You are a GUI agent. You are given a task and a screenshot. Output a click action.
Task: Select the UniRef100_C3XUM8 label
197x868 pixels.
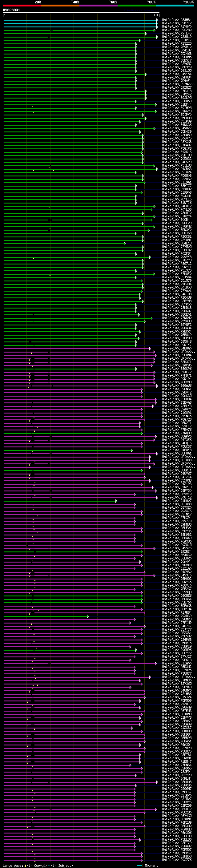176,481
